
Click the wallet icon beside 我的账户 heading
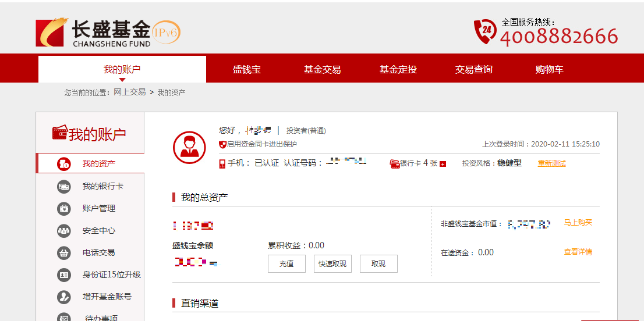59,133
